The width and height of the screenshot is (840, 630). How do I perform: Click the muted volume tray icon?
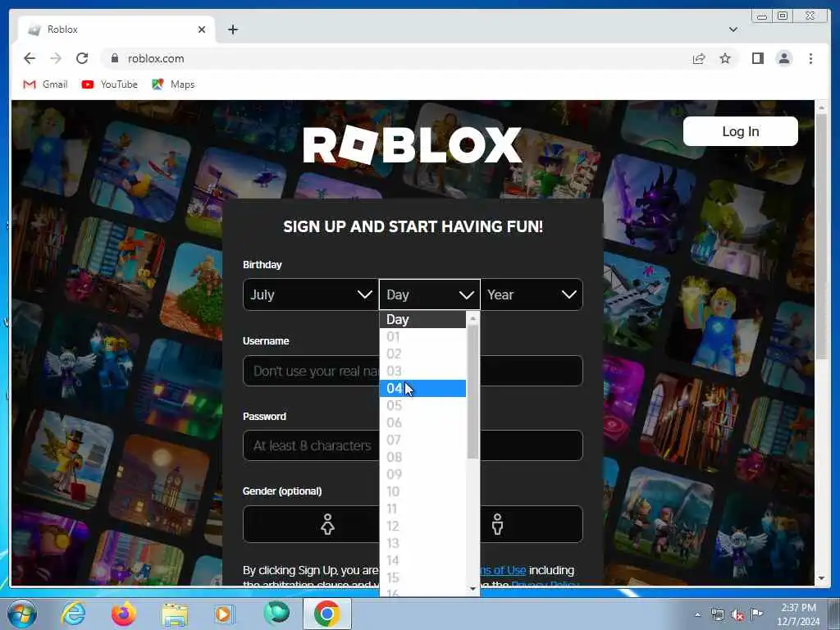tap(737, 615)
